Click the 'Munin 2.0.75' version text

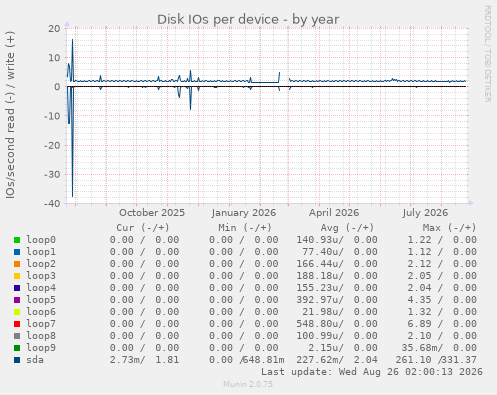click(248, 384)
